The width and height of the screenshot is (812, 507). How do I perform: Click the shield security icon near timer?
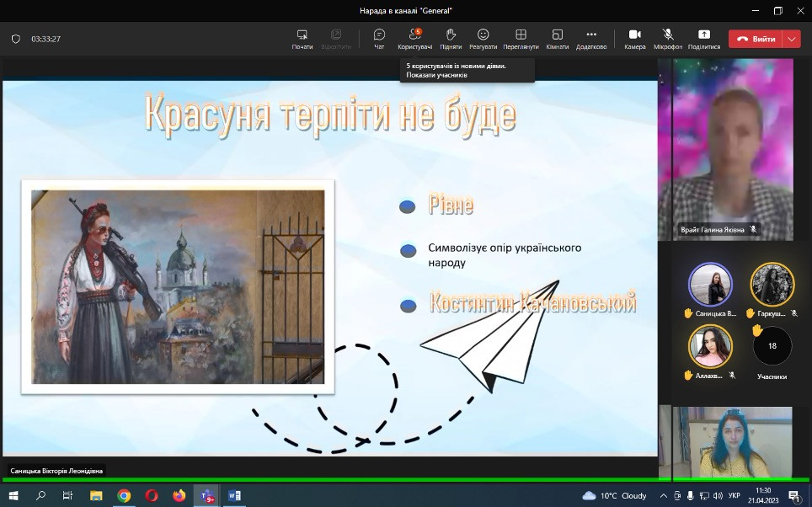[16, 39]
